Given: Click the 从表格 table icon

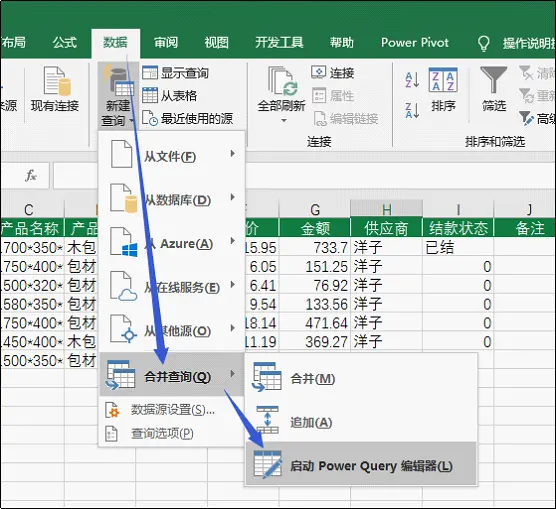Looking at the screenshot, I should click(150, 95).
